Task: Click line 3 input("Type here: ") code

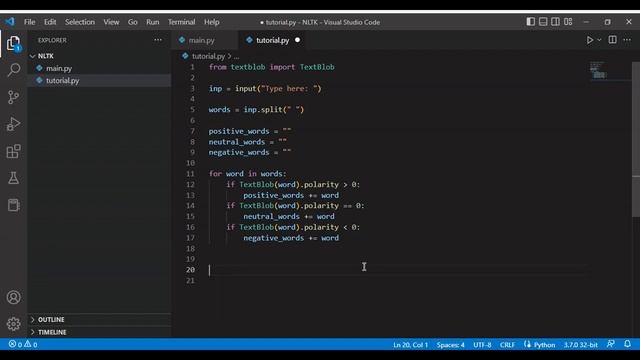Action: coord(278,89)
